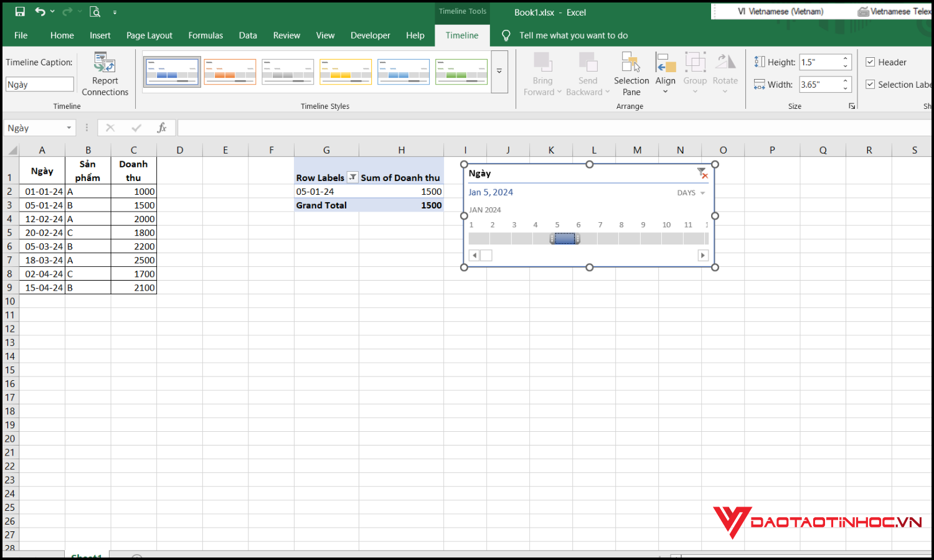Screen dimensions: 934x560
Task: Click the Undo button
Action: (x=39, y=11)
